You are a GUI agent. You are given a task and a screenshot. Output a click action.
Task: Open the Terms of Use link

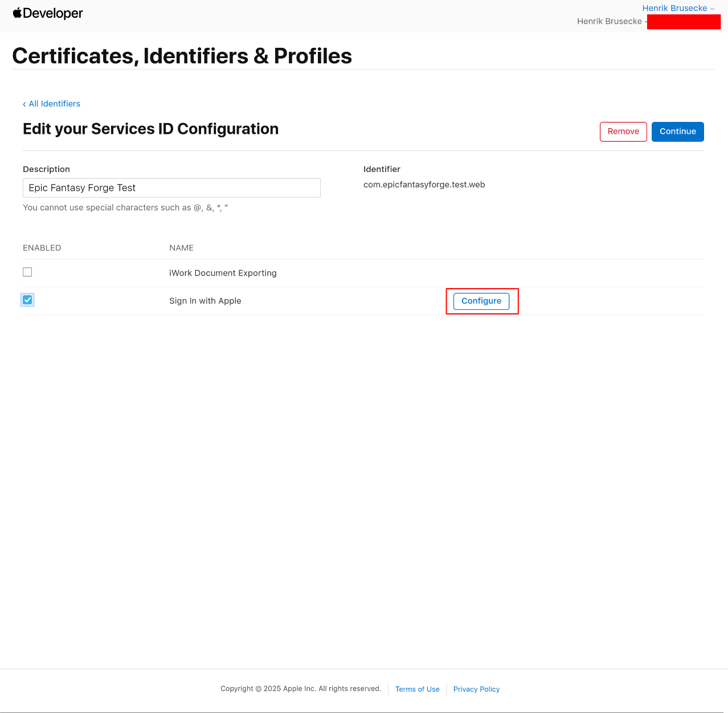click(x=417, y=689)
